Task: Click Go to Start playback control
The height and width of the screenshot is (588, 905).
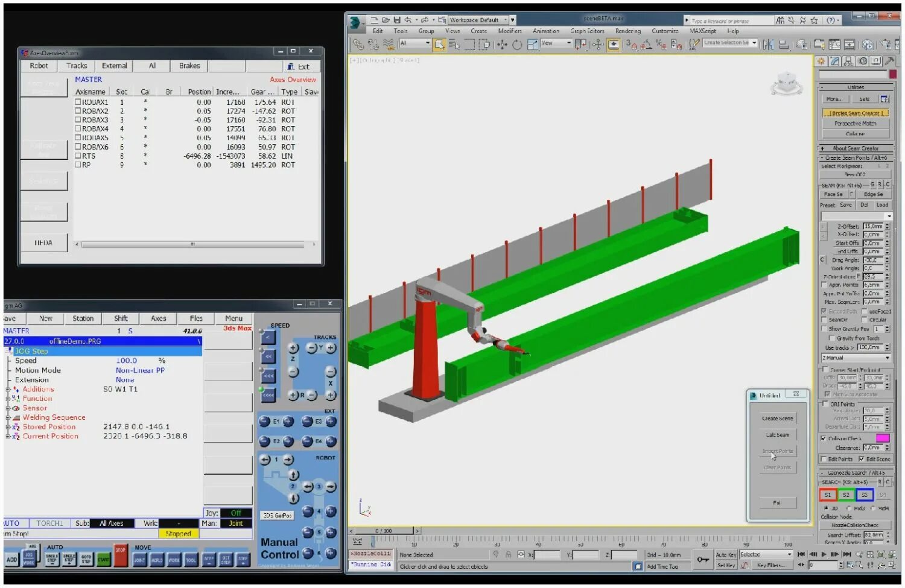Action: click(801, 554)
